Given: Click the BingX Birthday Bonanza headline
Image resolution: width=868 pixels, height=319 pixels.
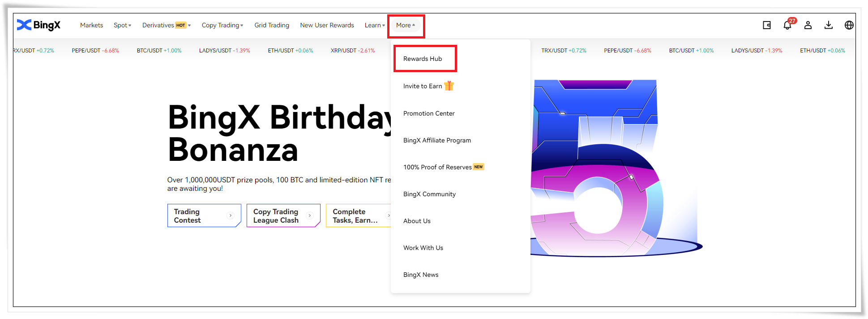Looking at the screenshot, I should pos(280,133).
